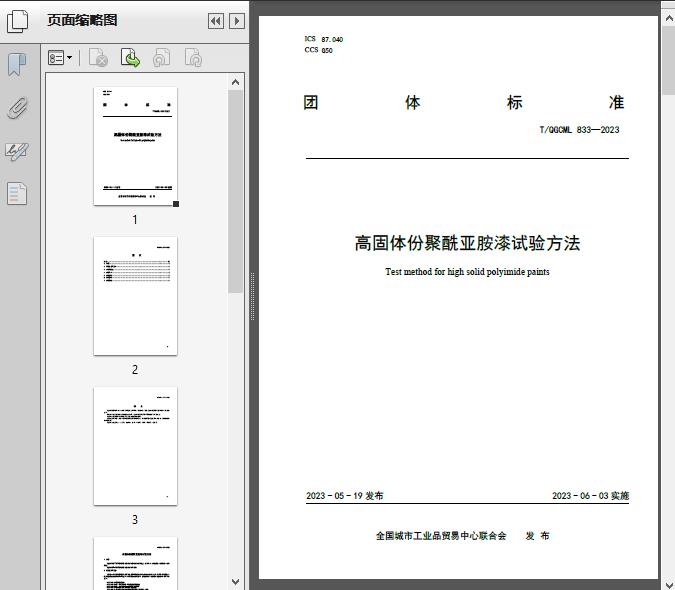Open the Bookmarks panel icon
Image resolution: width=675 pixels, height=590 pixels.
[x=17, y=65]
